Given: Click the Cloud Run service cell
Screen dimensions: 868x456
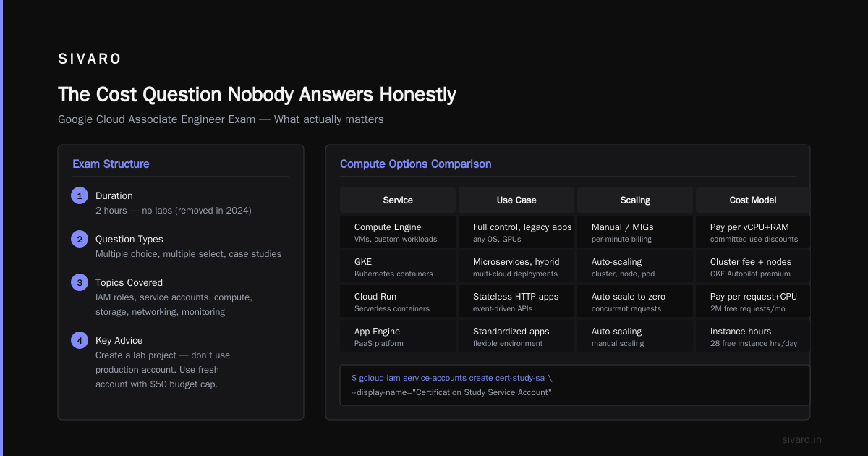Looking at the screenshot, I should point(398,302).
